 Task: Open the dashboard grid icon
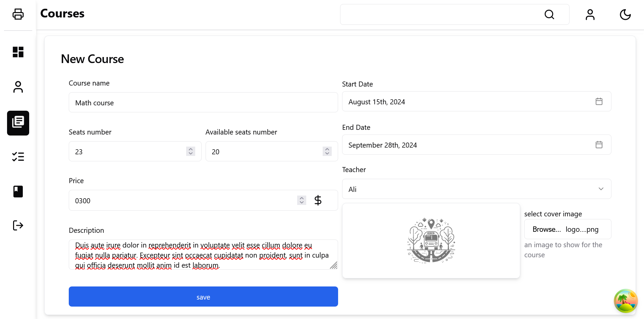(x=18, y=52)
